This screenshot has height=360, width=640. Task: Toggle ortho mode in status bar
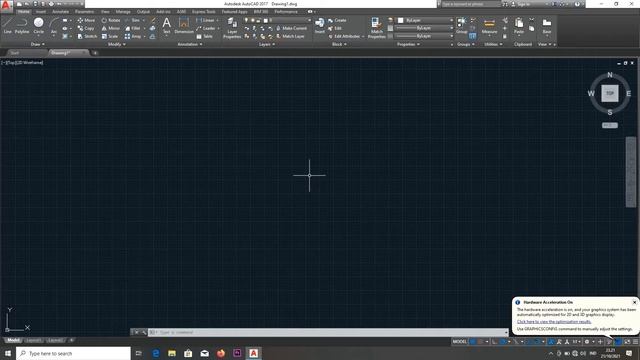494,342
